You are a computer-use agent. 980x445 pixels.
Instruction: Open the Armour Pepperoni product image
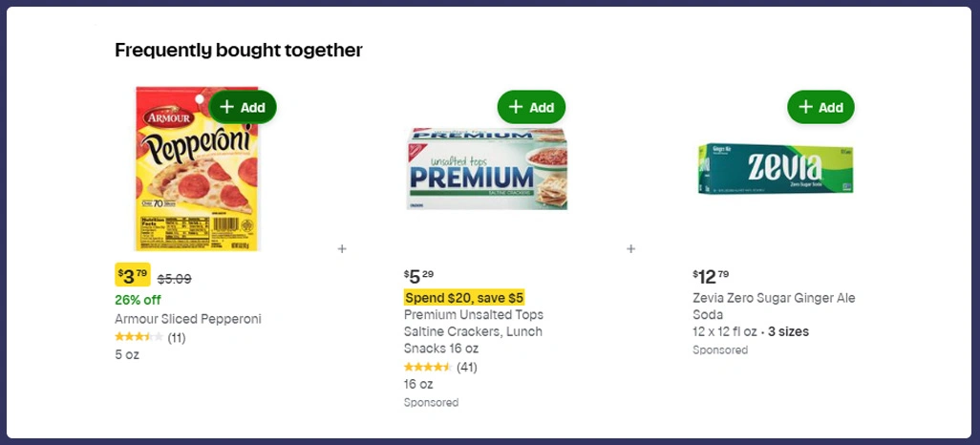click(x=197, y=172)
